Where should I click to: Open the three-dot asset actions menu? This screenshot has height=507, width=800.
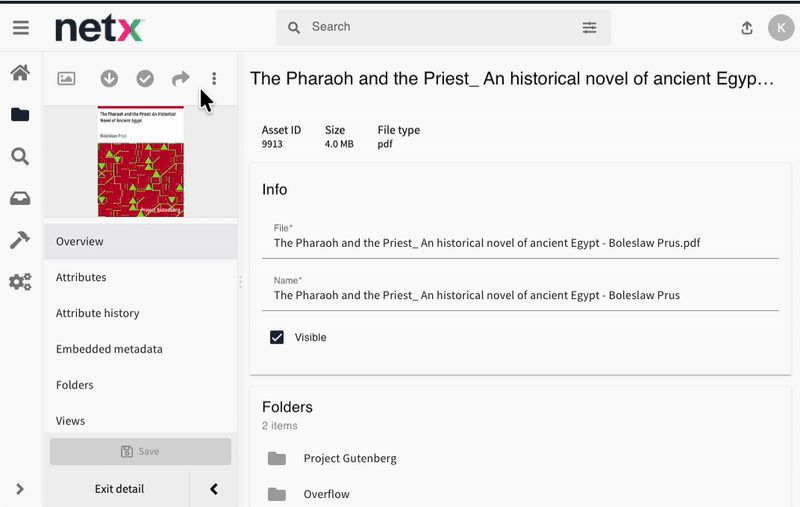coord(214,79)
